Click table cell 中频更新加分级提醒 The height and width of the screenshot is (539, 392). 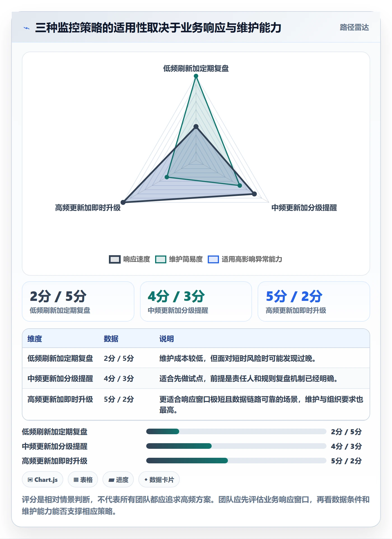click(60, 378)
